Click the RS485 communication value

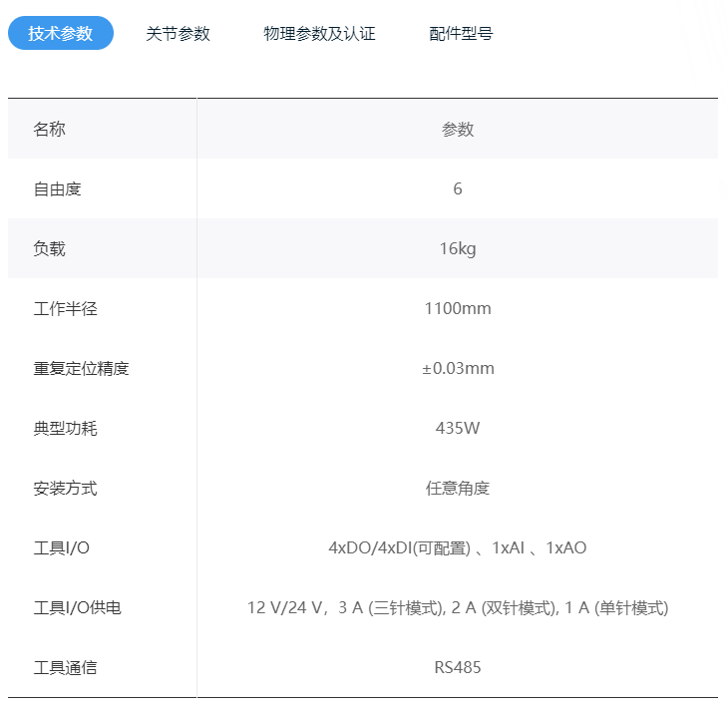tap(458, 668)
